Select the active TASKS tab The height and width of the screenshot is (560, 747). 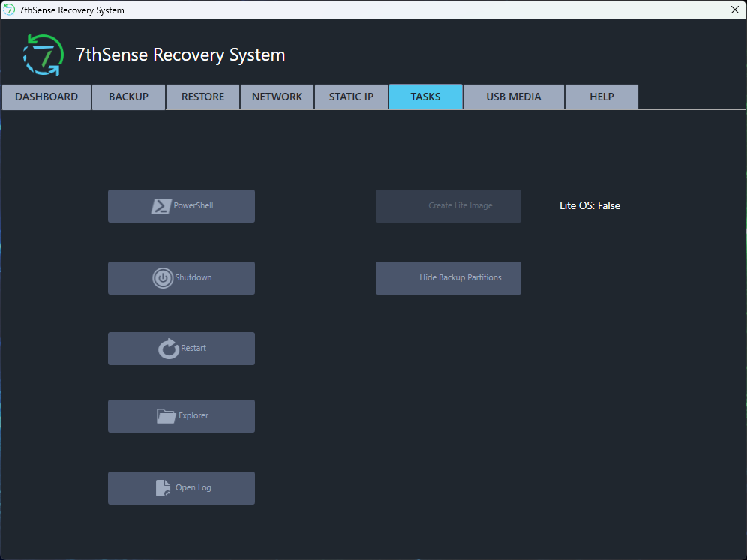(425, 97)
